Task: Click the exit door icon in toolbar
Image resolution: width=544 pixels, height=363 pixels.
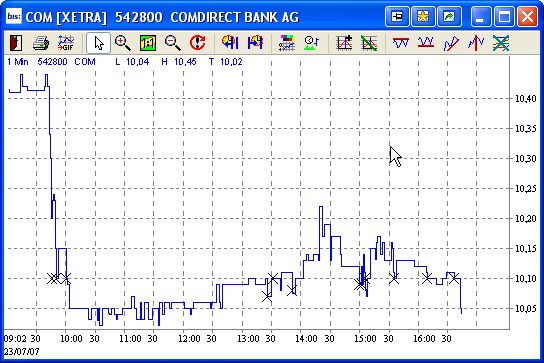Action: 16,43
